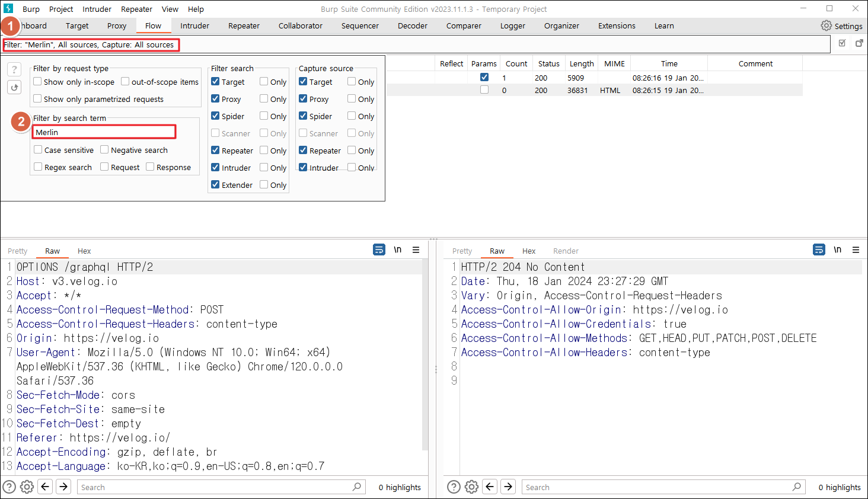Switch to the Logger tab

512,25
